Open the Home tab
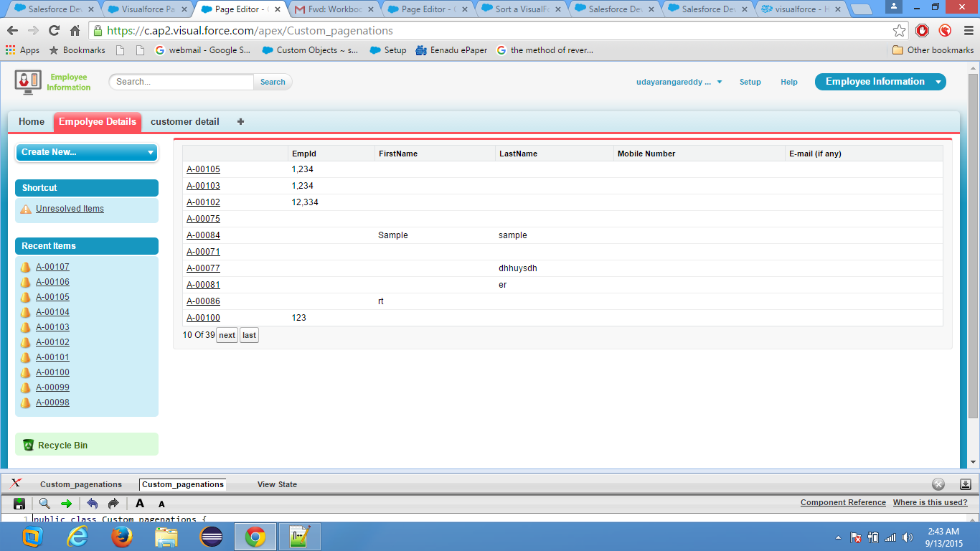The image size is (980, 551). (x=32, y=122)
